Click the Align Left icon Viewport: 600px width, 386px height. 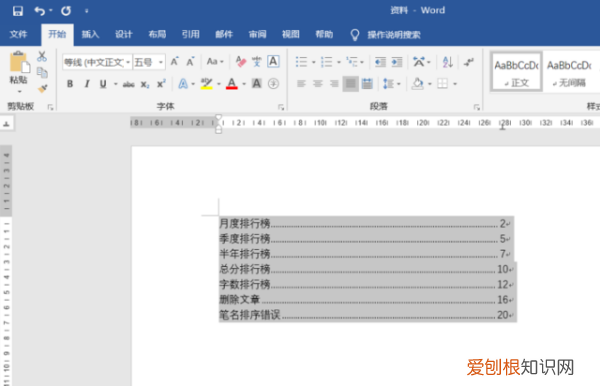(x=301, y=83)
